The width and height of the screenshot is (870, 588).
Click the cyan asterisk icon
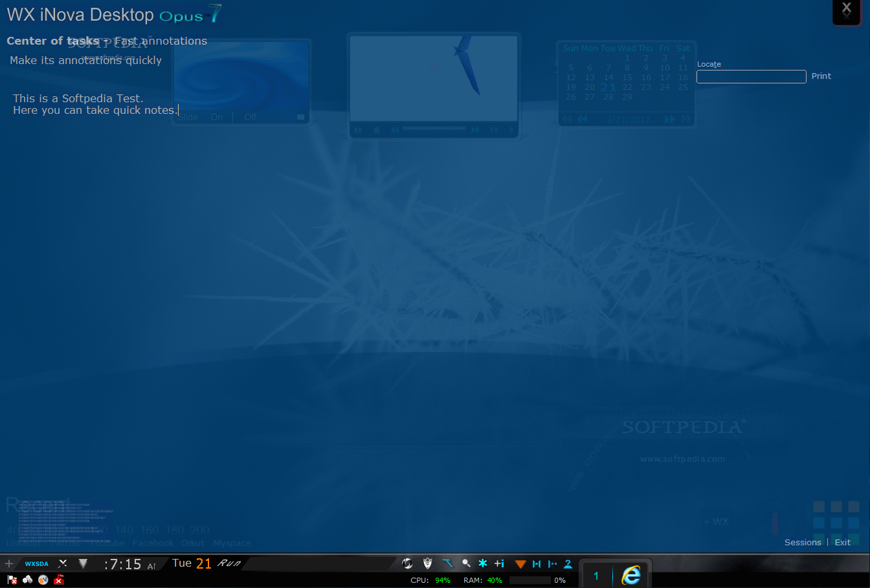(482, 563)
